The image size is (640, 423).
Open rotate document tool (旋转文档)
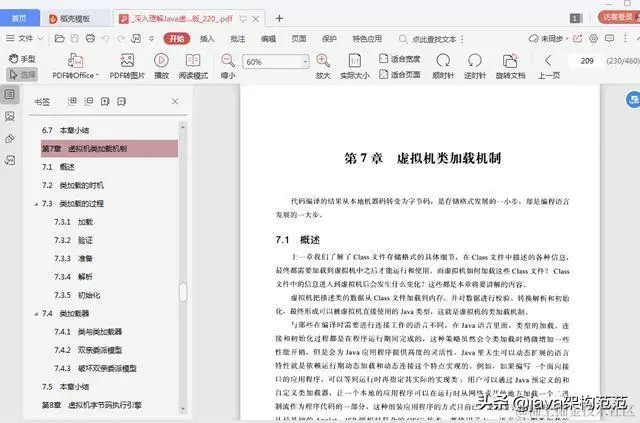510,66
